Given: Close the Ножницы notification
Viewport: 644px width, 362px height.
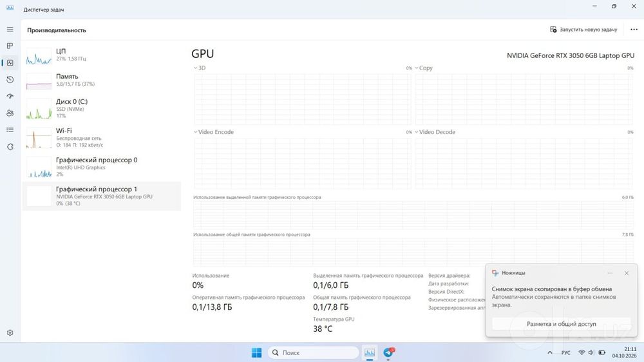Looking at the screenshot, I should coord(627,273).
